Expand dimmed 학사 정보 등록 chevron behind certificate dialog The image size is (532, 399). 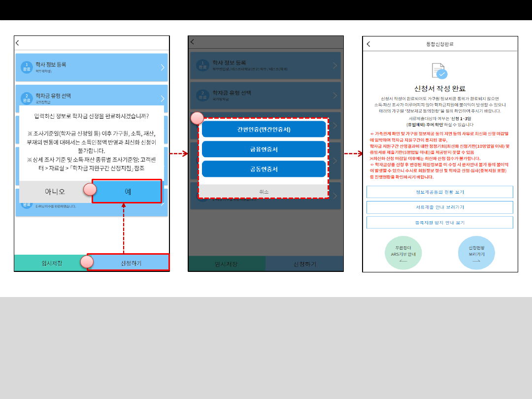(335, 66)
